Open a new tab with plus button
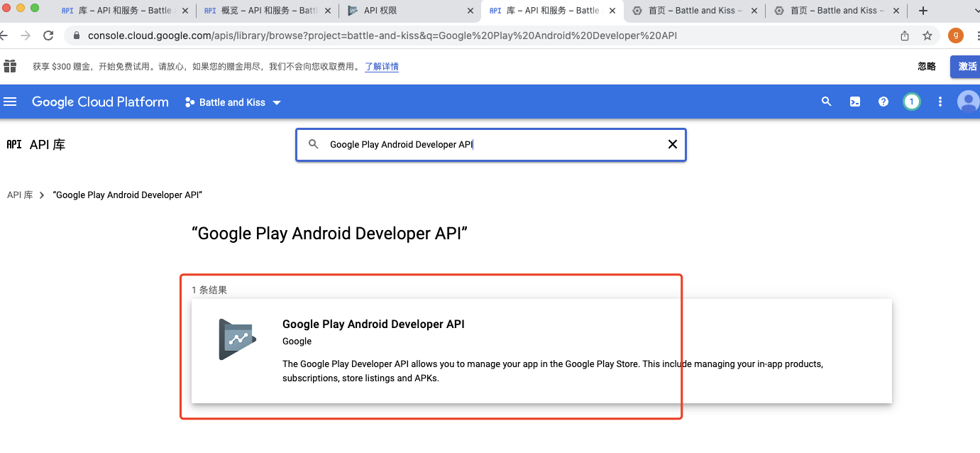This screenshot has height=453, width=980. coord(923,11)
